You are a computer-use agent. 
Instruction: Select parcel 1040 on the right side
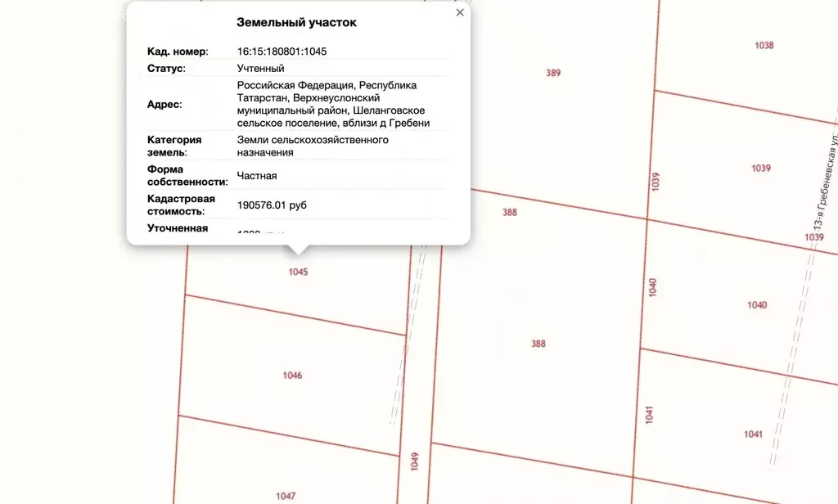point(757,304)
